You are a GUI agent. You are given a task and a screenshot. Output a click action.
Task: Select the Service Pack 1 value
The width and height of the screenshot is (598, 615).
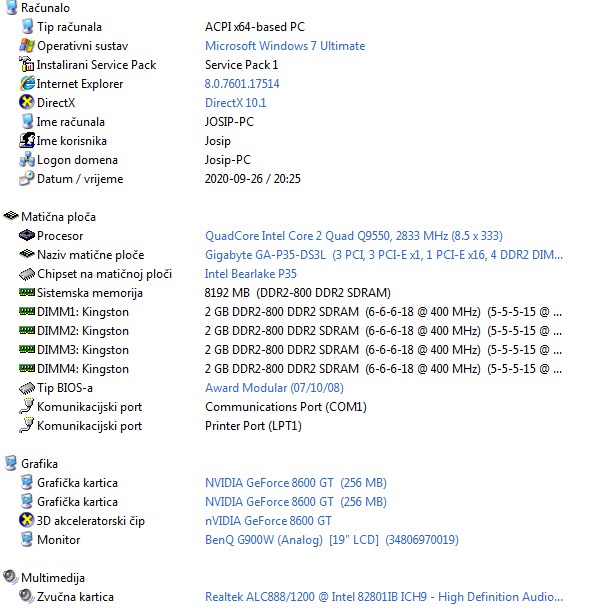pos(242,65)
